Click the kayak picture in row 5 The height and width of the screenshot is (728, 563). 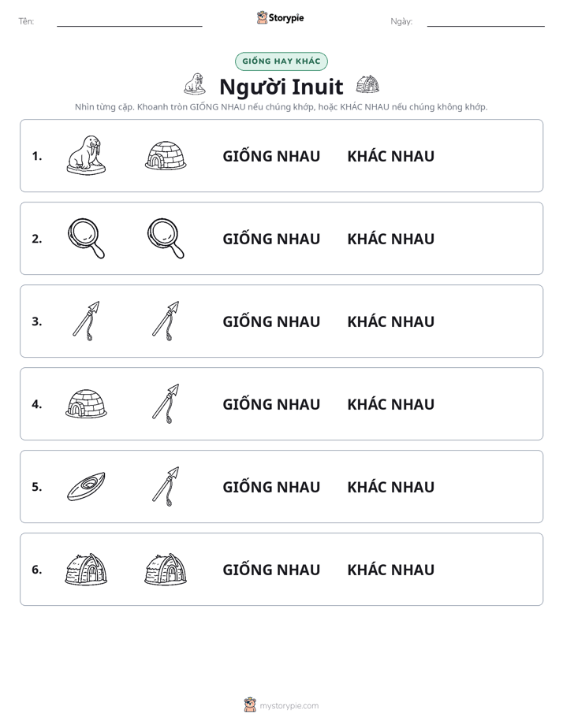[86, 486]
